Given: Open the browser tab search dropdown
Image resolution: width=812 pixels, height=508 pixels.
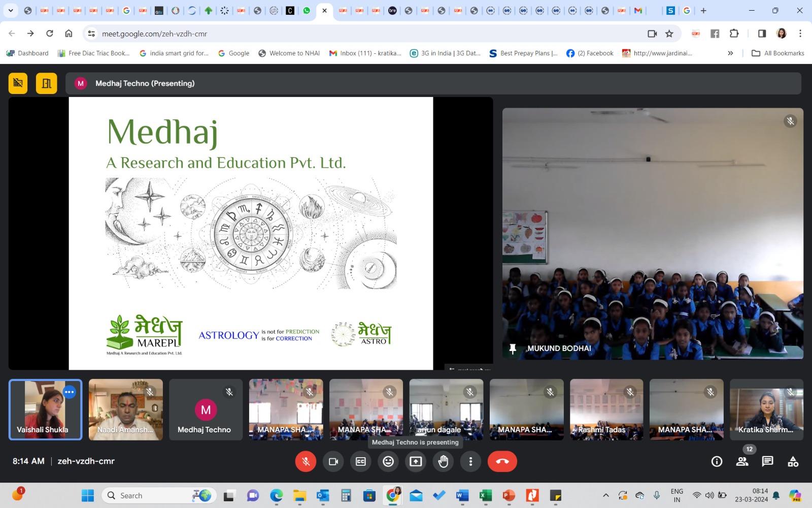Looking at the screenshot, I should pyautogui.click(x=11, y=10).
